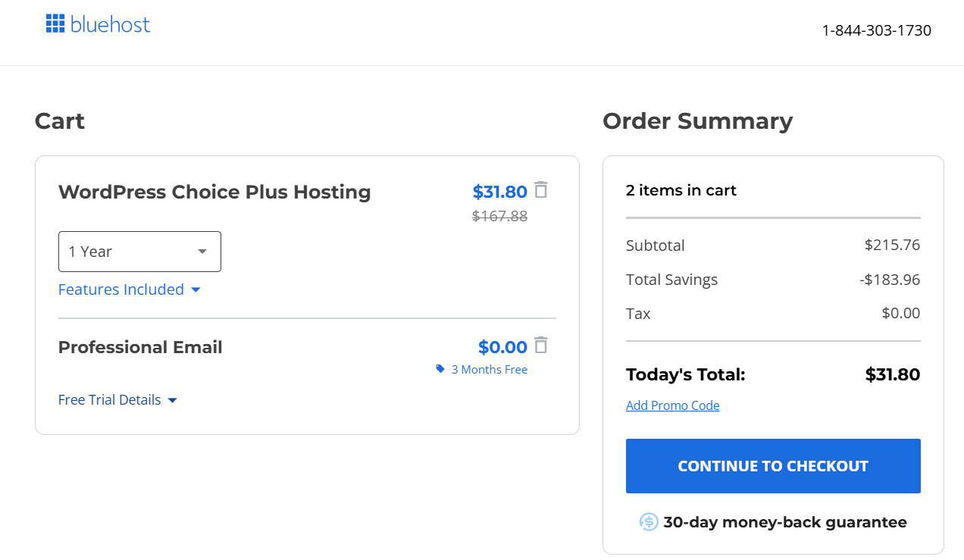The height and width of the screenshot is (560, 964).
Task: Click Continue to Checkout button
Action: 773,466
